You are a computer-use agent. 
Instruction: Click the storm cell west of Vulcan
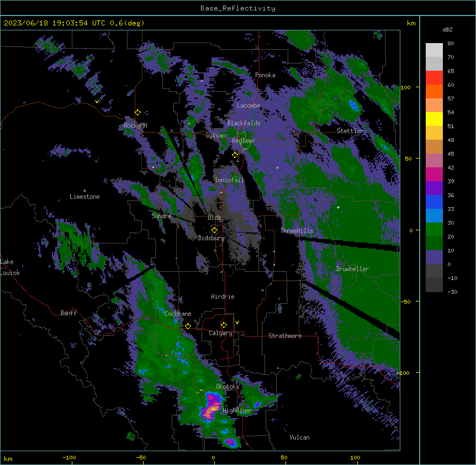click(x=231, y=442)
